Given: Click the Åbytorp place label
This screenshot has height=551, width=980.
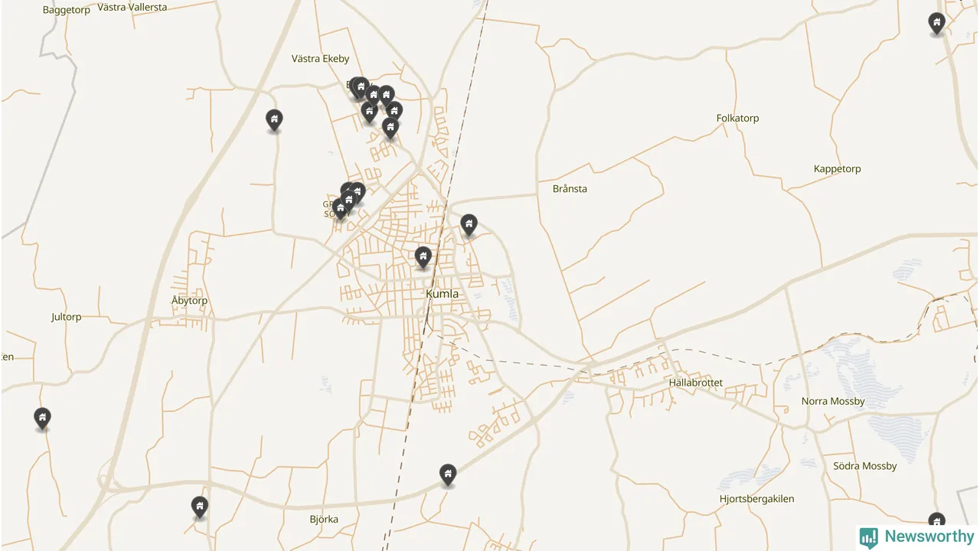Looking at the screenshot, I should click(x=189, y=301).
